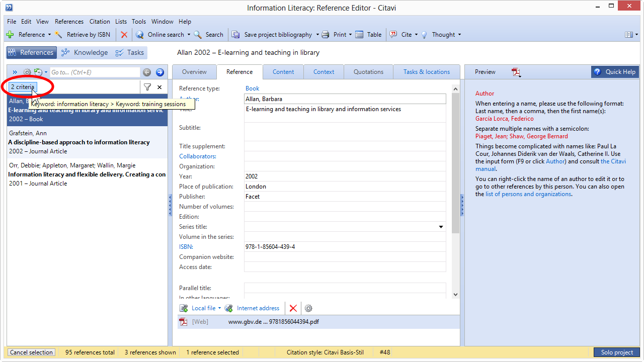644x362 pixels.
Task: Select the Orr, Debbie reference entry
Action: point(87,174)
